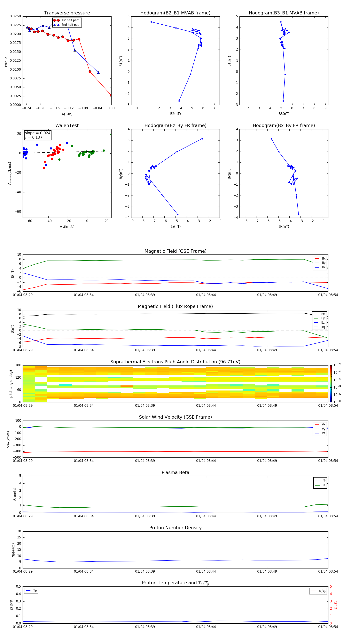Click the '2nd half path' legend entry
The width and height of the screenshot is (351, 644).
point(67,25)
